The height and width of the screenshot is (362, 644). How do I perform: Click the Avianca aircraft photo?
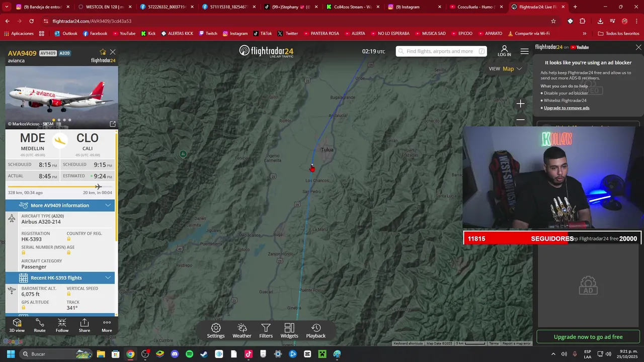pos(62,98)
